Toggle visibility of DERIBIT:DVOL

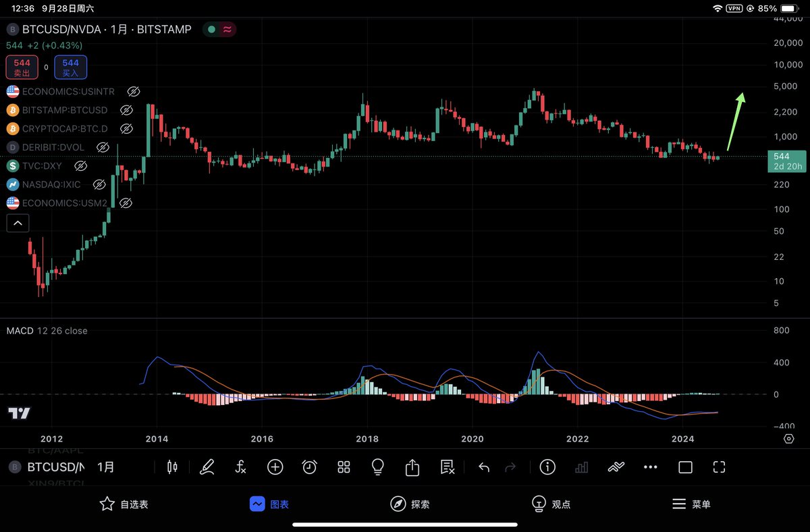pos(103,147)
